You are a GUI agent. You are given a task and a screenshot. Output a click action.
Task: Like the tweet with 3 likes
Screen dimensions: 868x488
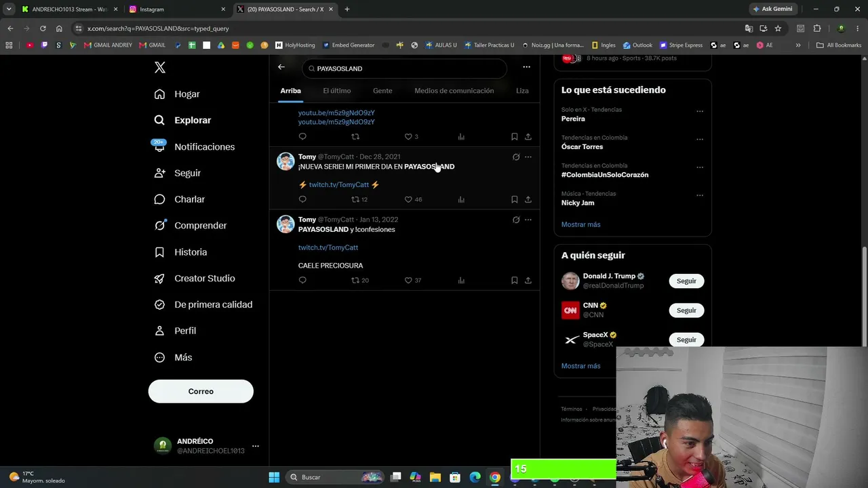point(411,136)
